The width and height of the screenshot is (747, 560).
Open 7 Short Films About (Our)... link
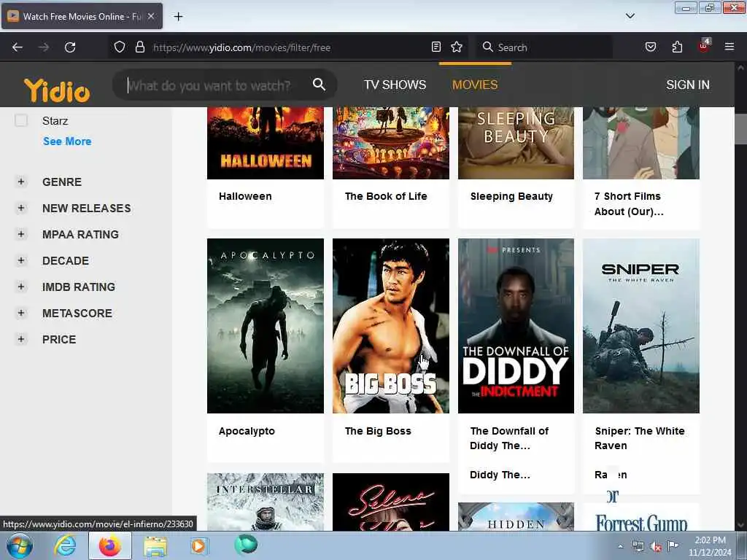pos(629,204)
